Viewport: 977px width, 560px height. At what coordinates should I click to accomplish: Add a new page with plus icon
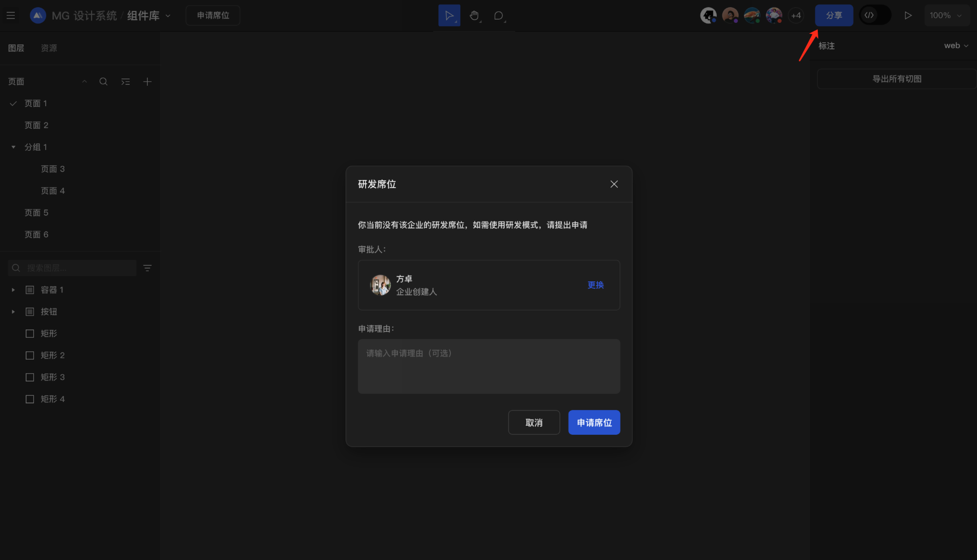click(147, 82)
